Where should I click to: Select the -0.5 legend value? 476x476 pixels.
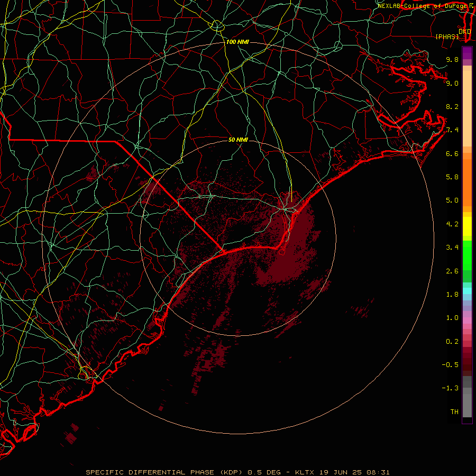click(450, 365)
